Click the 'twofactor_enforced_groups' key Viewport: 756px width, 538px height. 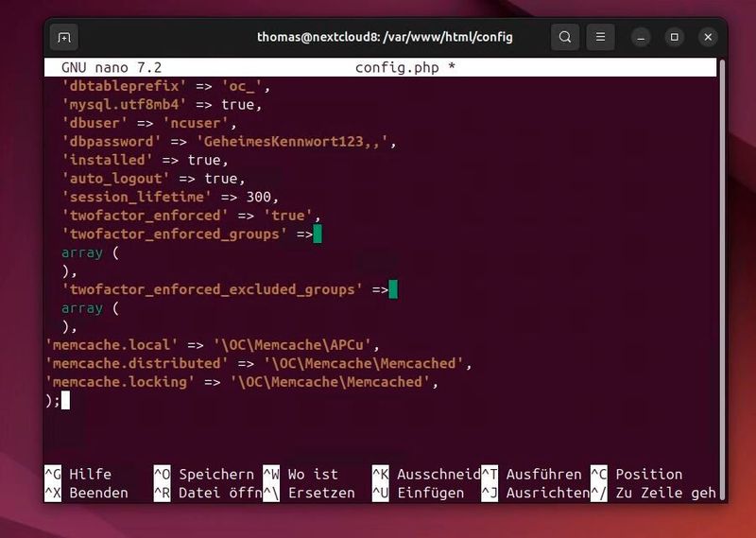click(x=175, y=234)
